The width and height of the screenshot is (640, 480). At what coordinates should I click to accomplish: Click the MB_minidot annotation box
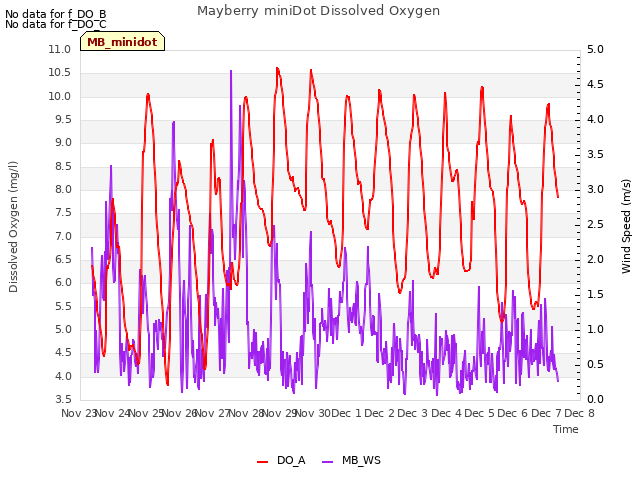122,42
